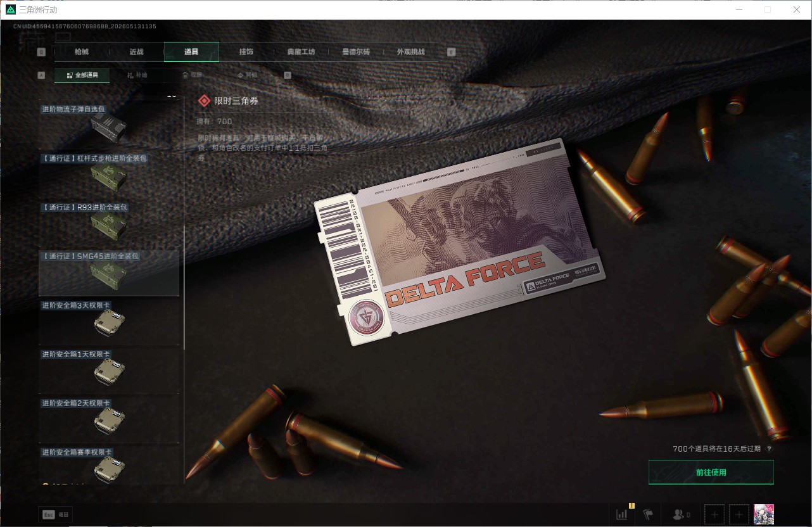Switch to the 外观挑战 tab

(410, 52)
